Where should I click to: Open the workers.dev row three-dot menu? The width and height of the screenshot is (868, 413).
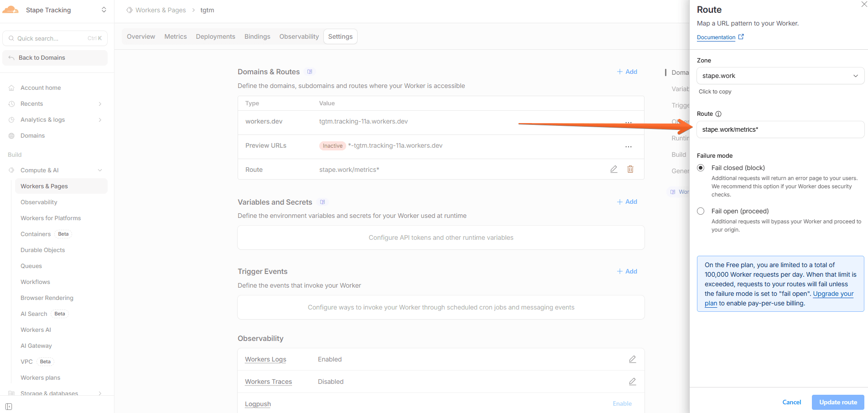coord(628,122)
